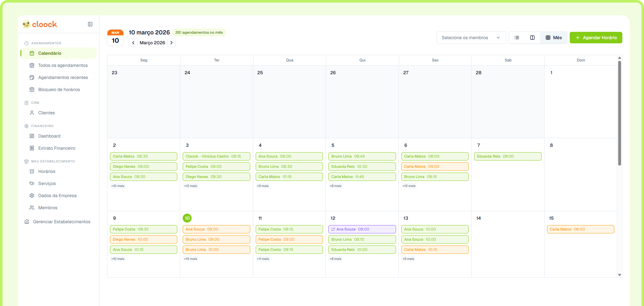Viewport: 644px width, 306px height.
Task: Open the financial Dashboard
Action: pos(49,136)
